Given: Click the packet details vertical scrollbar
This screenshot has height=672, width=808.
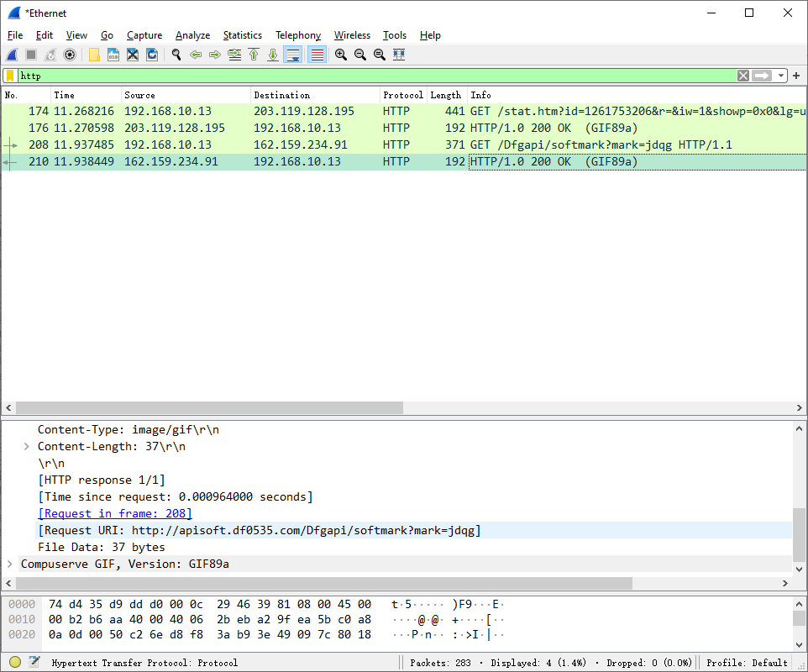Looking at the screenshot, I should [x=799, y=534].
